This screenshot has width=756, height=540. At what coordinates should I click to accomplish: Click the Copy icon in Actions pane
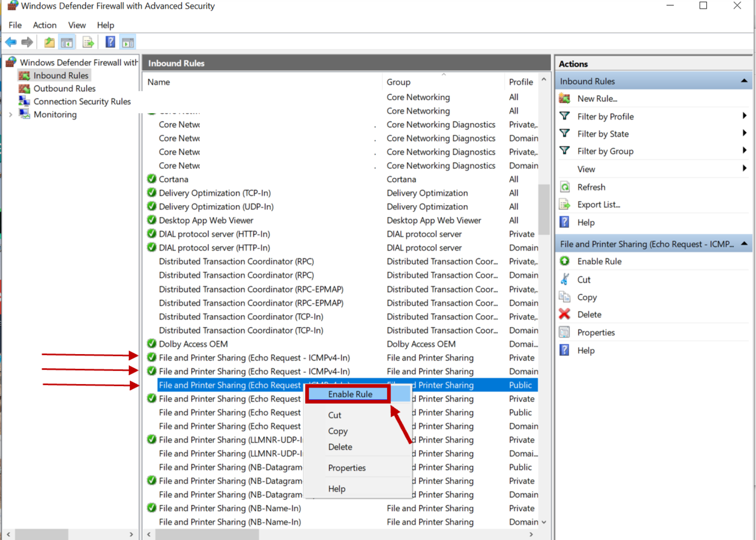click(565, 296)
